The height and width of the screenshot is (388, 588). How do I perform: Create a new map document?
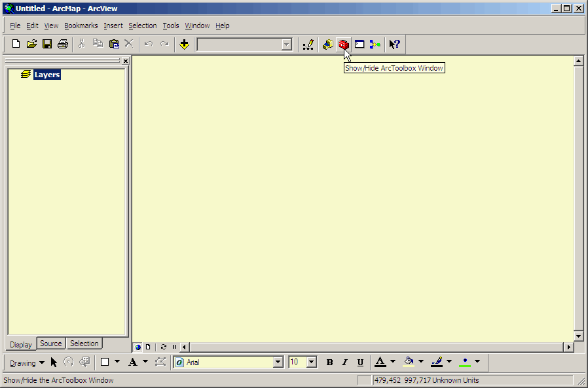(x=16, y=44)
